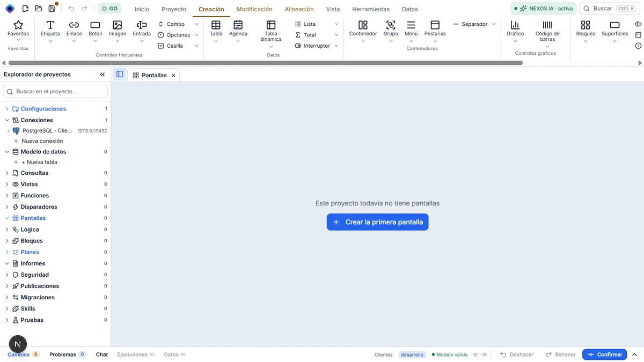Insert an Interruptor toggle control
Screen dimensions: 644x362
tap(312, 46)
